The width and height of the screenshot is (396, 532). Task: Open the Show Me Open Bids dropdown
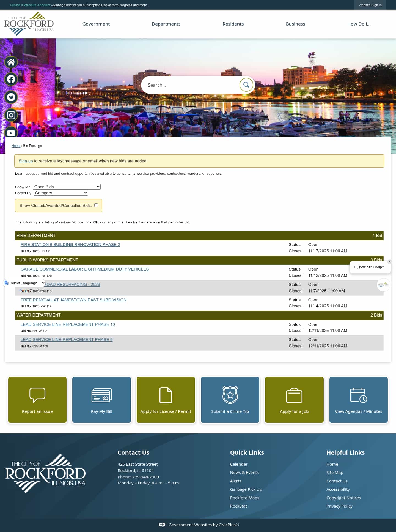[x=67, y=187]
